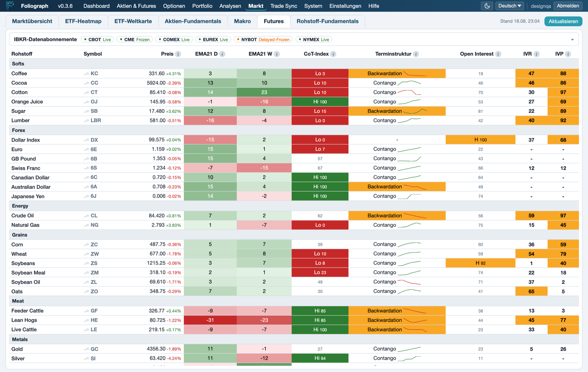The height and width of the screenshot is (372, 588).
Task: Open the ETF-Weltkarte tab
Action: [133, 21]
